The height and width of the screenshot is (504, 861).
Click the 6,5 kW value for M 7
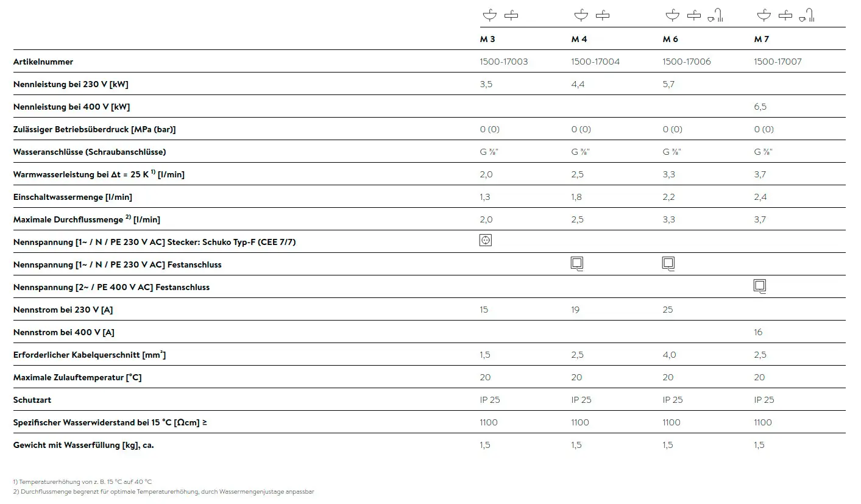tap(760, 107)
